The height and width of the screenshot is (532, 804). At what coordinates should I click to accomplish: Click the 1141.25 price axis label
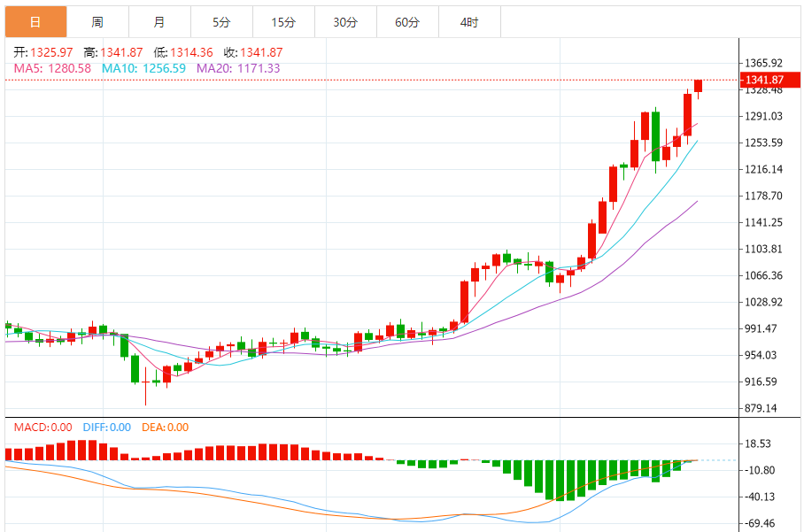tap(763, 222)
